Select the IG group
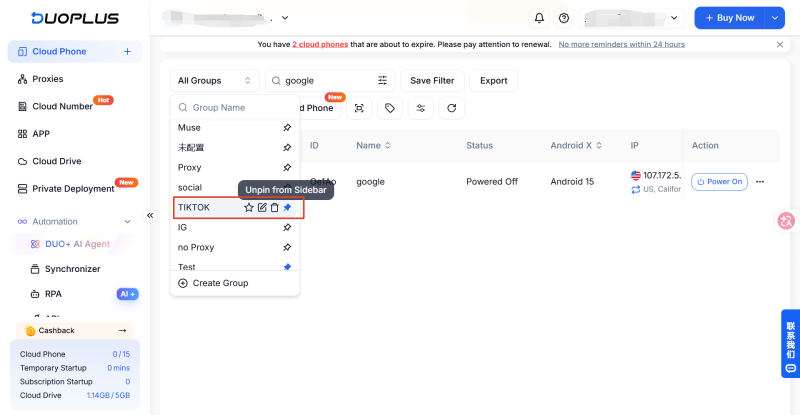Image resolution: width=800 pixels, height=415 pixels. tap(182, 227)
